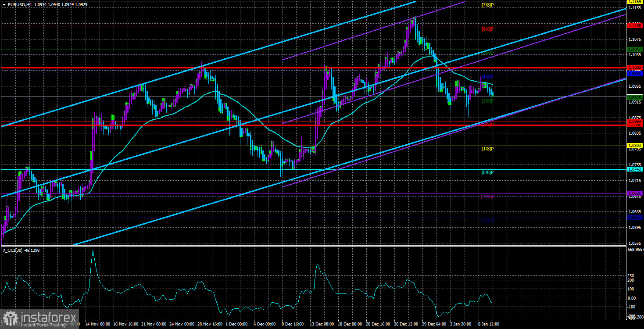Click the 1.1035 price axis value

click(635, 55)
